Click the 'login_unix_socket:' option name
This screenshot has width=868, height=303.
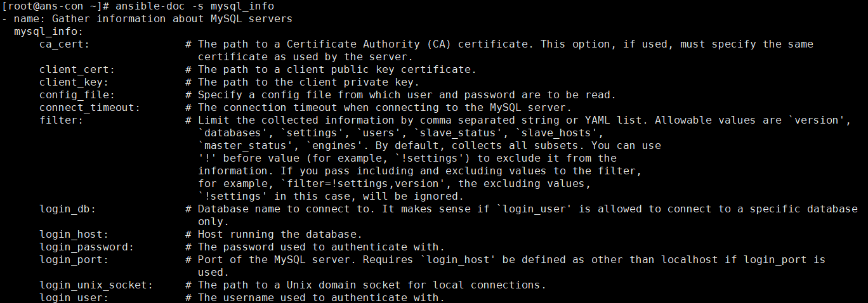[x=96, y=285]
